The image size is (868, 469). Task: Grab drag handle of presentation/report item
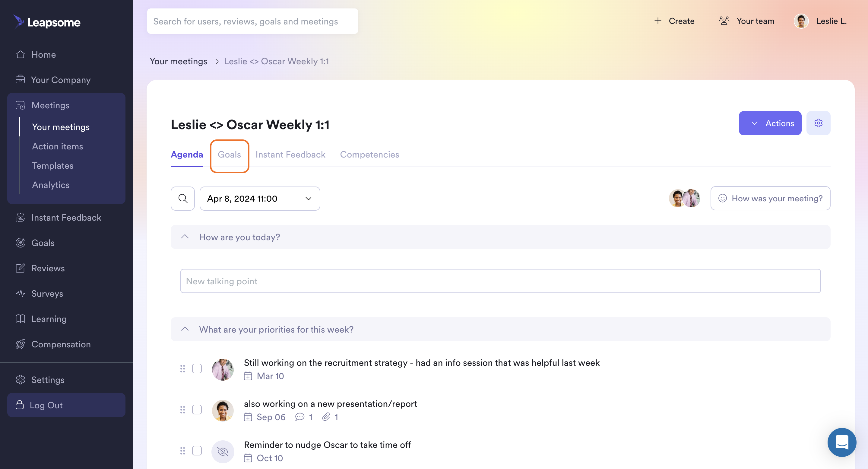[182, 410]
